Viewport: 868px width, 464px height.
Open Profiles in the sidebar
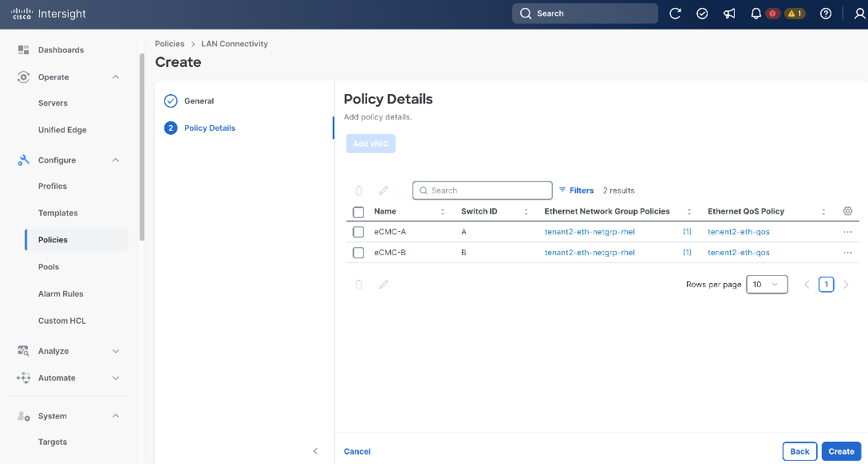coord(53,186)
